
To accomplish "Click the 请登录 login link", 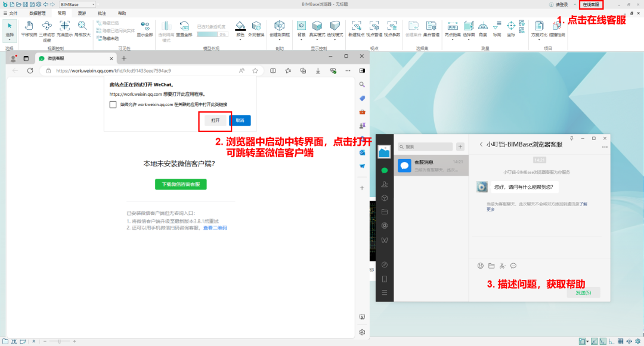I will click(559, 5).
